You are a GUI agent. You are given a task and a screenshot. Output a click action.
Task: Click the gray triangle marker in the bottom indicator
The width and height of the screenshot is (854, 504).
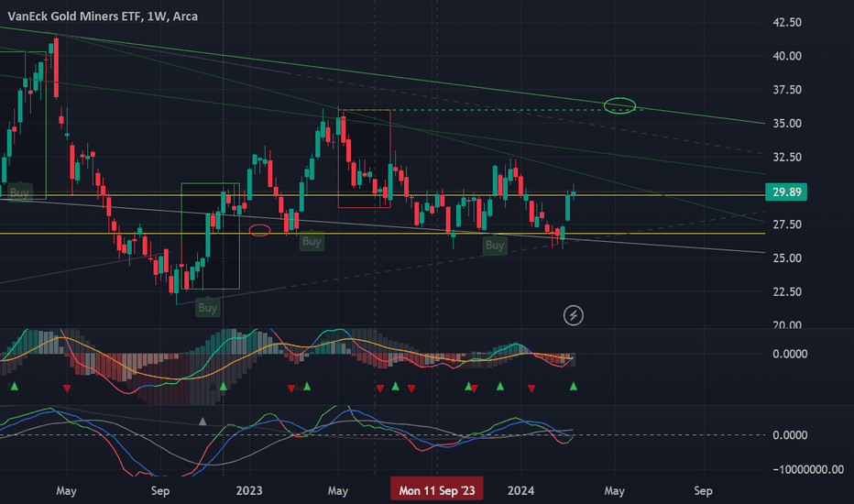pyautogui.click(x=203, y=422)
